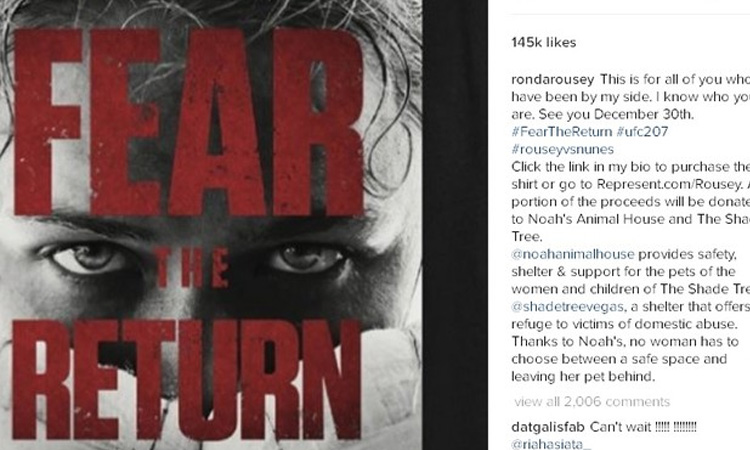The height and width of the screenshot is (450, 750).
Task: Click the caption line 'leaving her pet behind'
Action: [x=583, y=376]
